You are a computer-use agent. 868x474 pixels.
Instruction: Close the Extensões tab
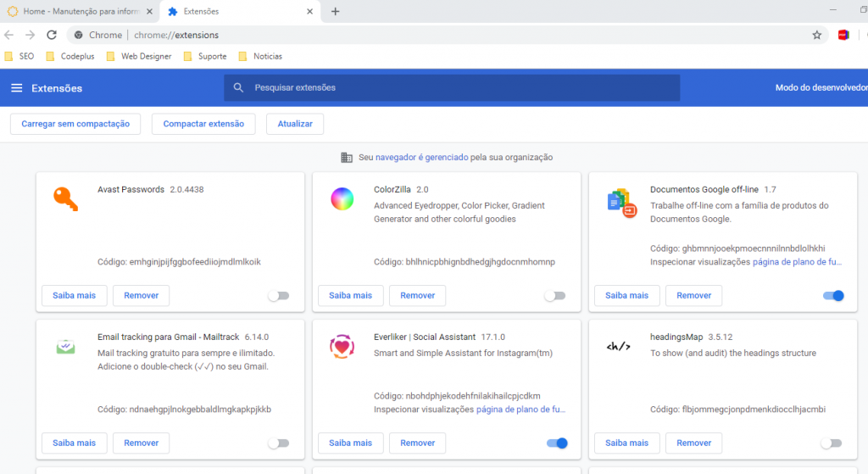pos(309,11)
